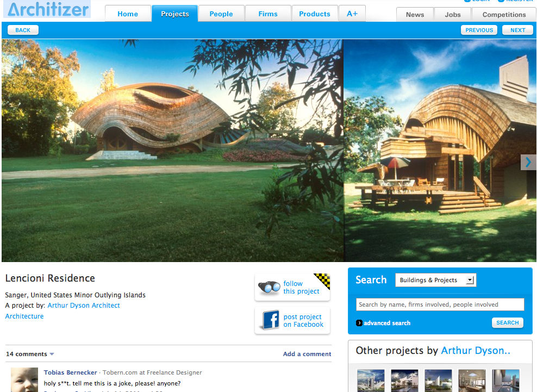
Task: Advance gallery with right chevron arrow
Action: tap(528, 162)
